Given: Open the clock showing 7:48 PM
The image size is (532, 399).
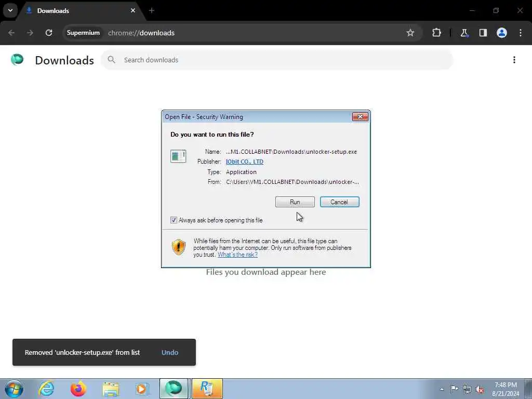Looking at the screenshot, I should tap(506, 389).
